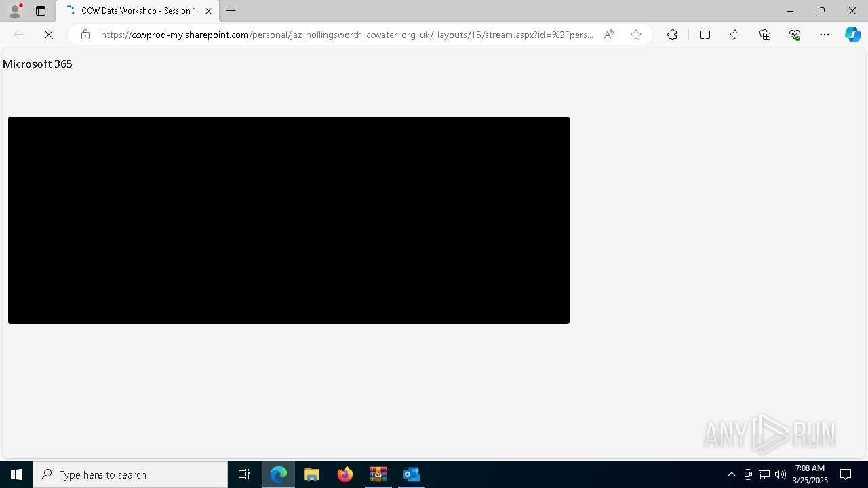
Task: Click the sharepoint URL address bar
Action: tap(347, 35)
